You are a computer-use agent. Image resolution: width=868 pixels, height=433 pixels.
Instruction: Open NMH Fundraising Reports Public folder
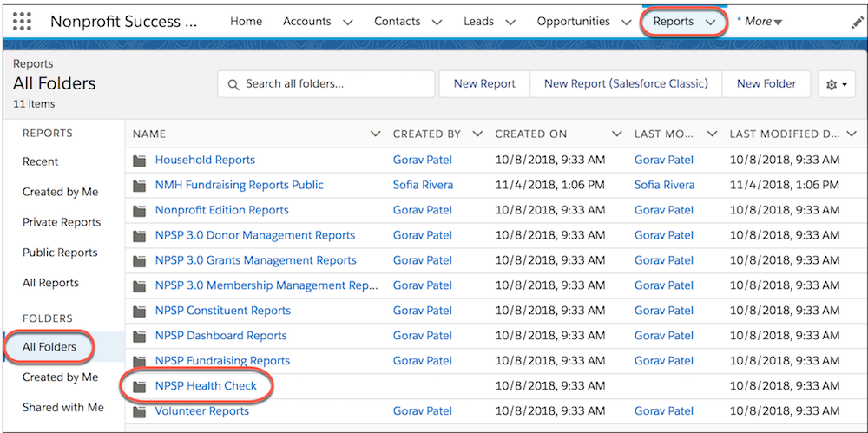(240, 185)
